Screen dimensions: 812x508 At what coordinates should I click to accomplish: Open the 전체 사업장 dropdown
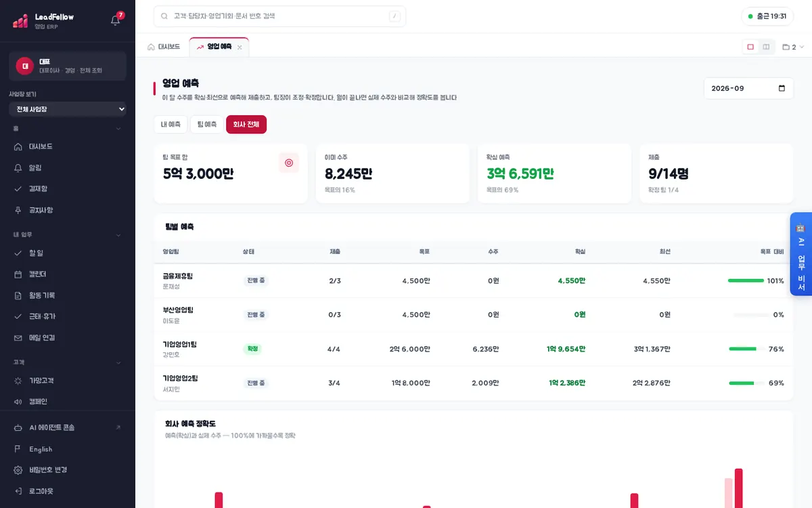(x=68, y=109)
